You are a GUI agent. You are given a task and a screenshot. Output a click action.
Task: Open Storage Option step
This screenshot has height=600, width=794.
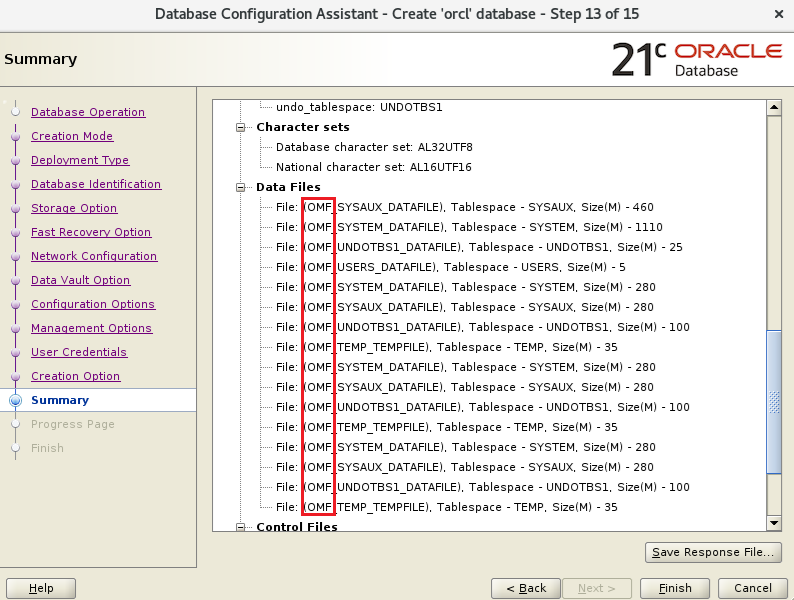74,208
